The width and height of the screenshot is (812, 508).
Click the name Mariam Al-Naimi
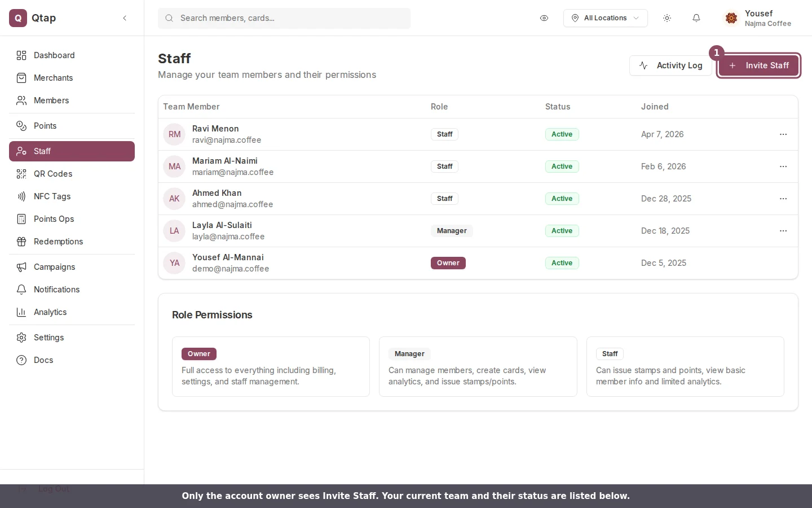[225, 161]
